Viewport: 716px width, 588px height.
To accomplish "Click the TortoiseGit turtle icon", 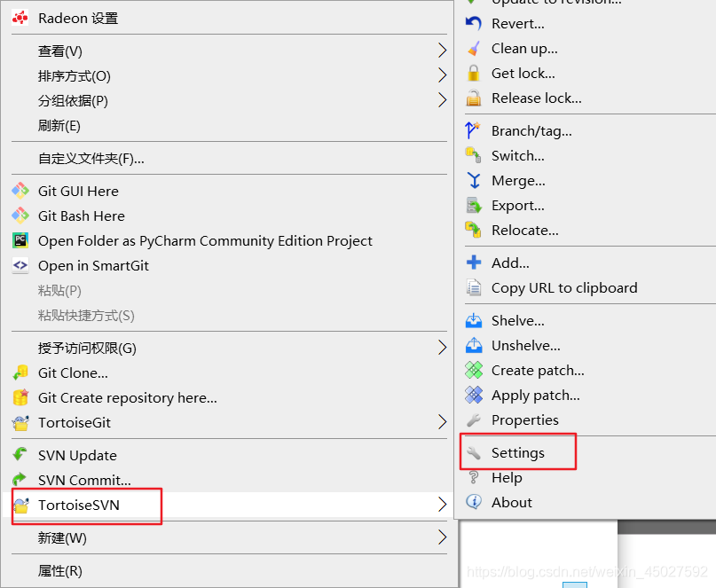I will pyautogui.click(x=20, y=423).
